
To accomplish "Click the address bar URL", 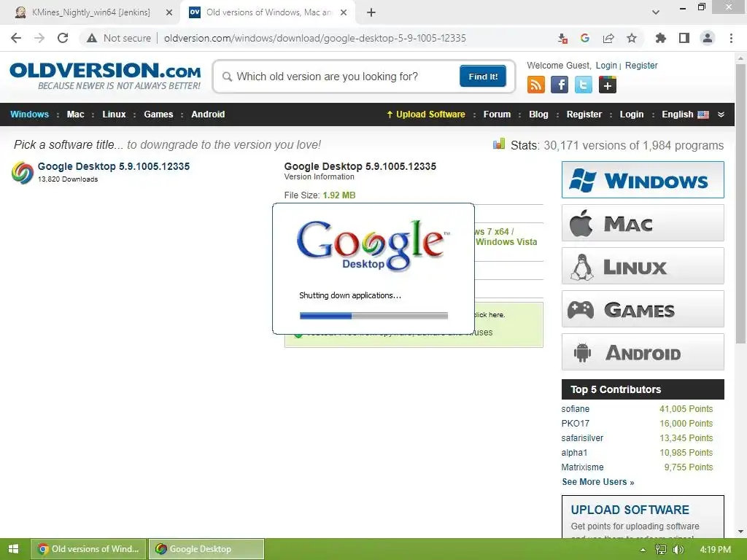I will point(315,38).
